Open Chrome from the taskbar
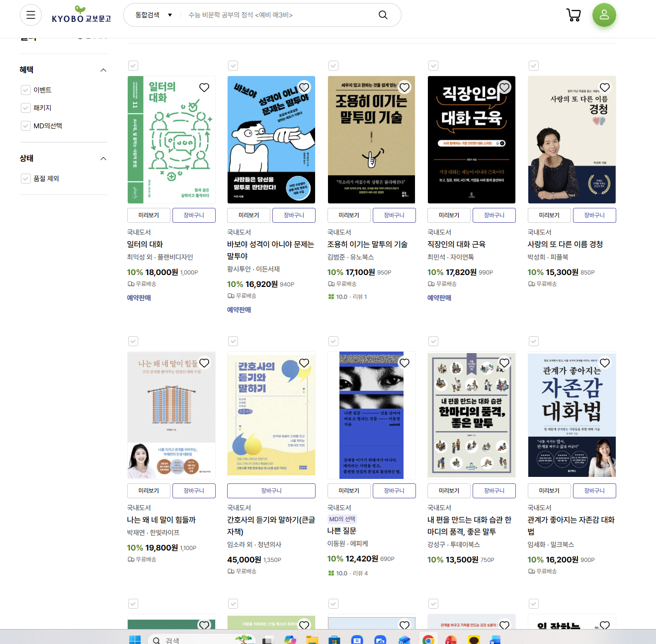656x644 pixels. click(x=428, y=640)
